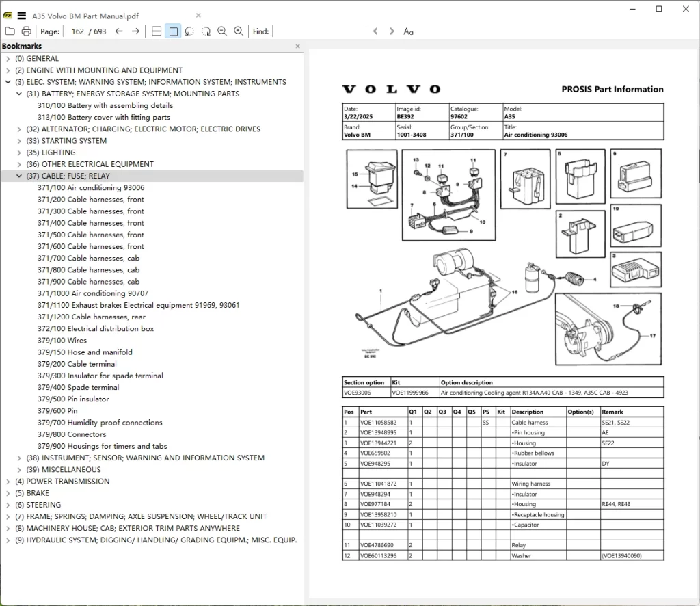Viewport: 700px width, 606px height.
Task: Expand the (35) LIGHTING bookmark
Action: pyautogui.click(x=18, y=153)
